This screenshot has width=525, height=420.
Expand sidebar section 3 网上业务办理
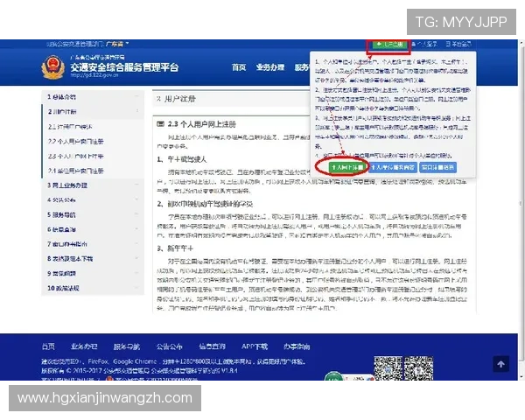click(93, 185)
